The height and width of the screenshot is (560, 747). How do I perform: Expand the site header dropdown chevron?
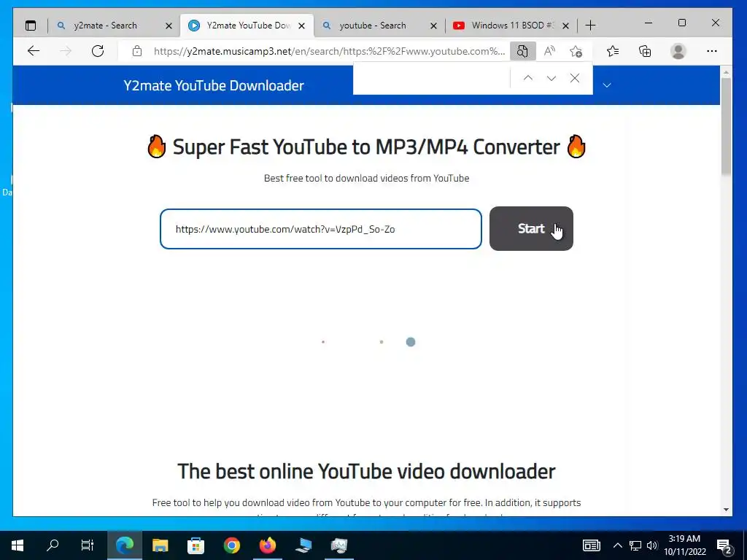(606, 85)
